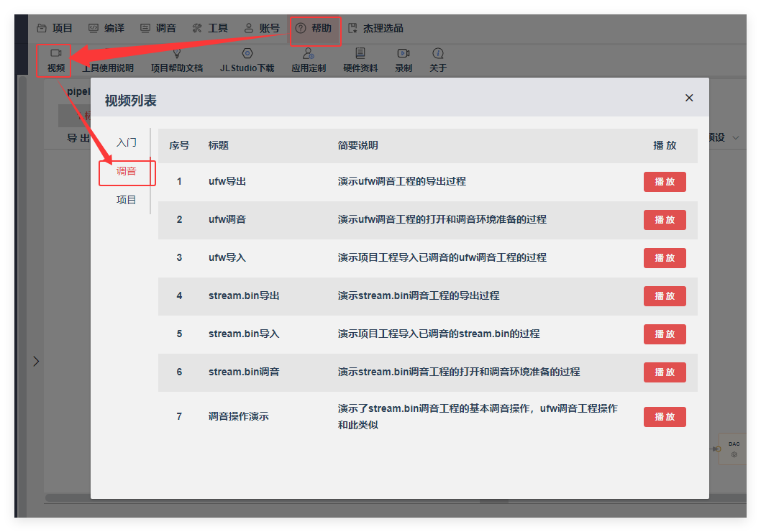Click the 导出 button behind the dialog
Viewport: 761px width, 532px height.
pyautogui.click(x=78, y=138)
